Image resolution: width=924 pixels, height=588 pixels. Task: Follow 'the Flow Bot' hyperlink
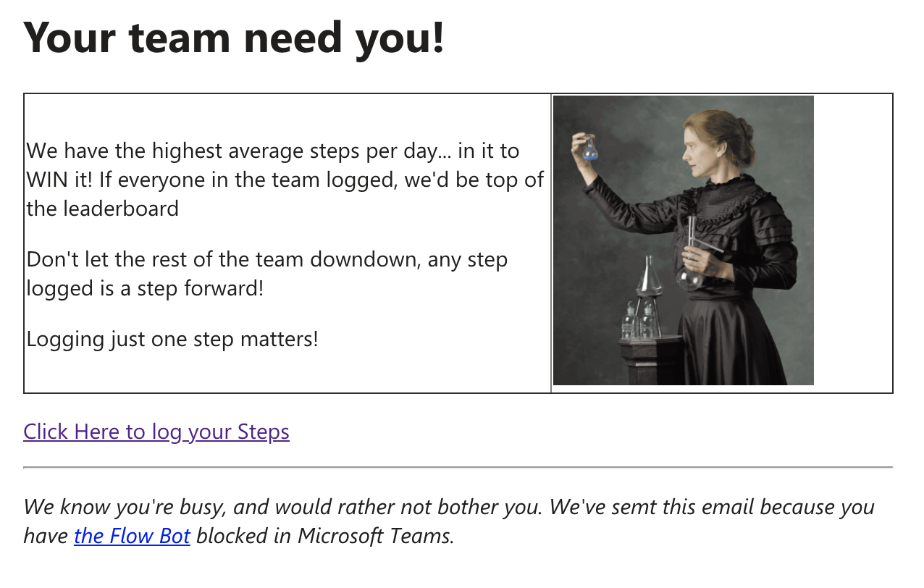[132, 536]
